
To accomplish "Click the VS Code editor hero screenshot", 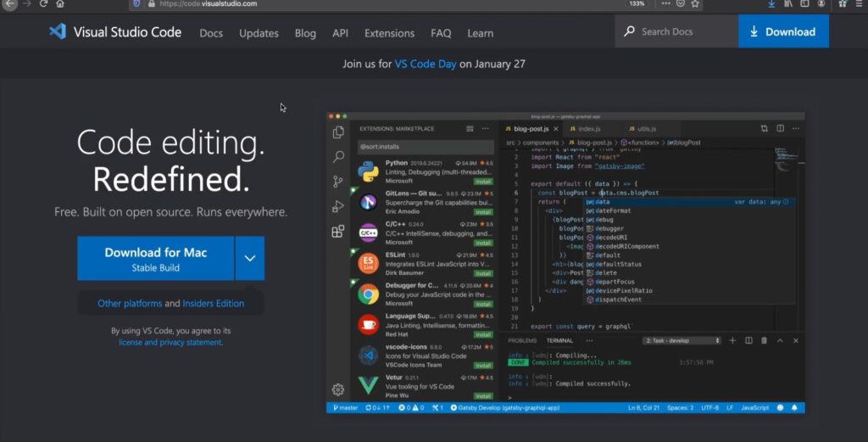I will [x=565, y=263].
